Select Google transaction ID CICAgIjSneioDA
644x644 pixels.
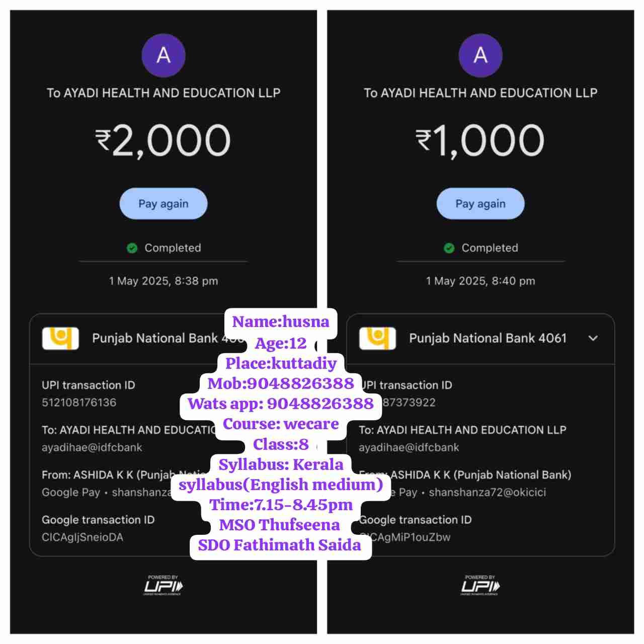pyautogui.click(x=83, y=537)
